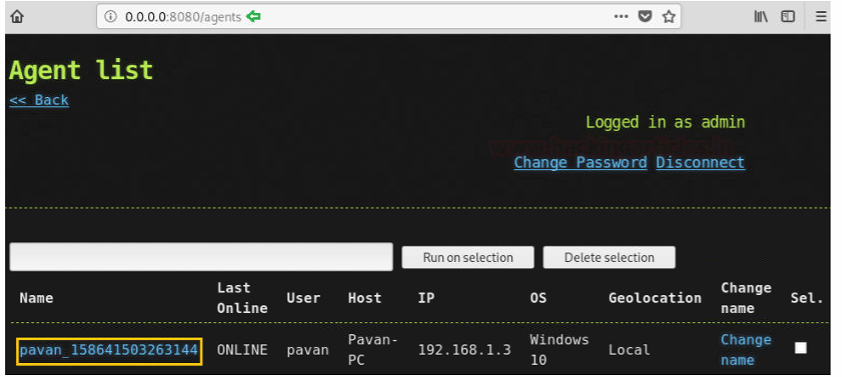The height and width of the screenshot is (377, 842).
Task: Bookmark this page with the star icon
Action: (669, 17)
